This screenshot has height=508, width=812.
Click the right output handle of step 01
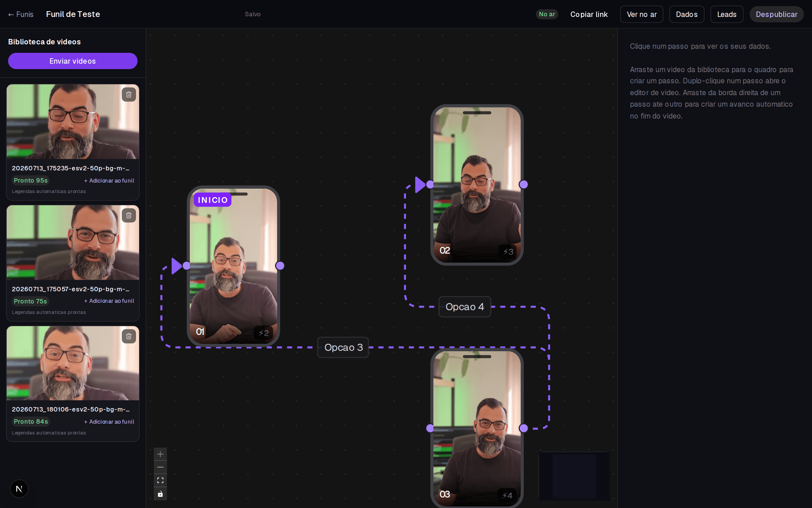click(280, 266)
